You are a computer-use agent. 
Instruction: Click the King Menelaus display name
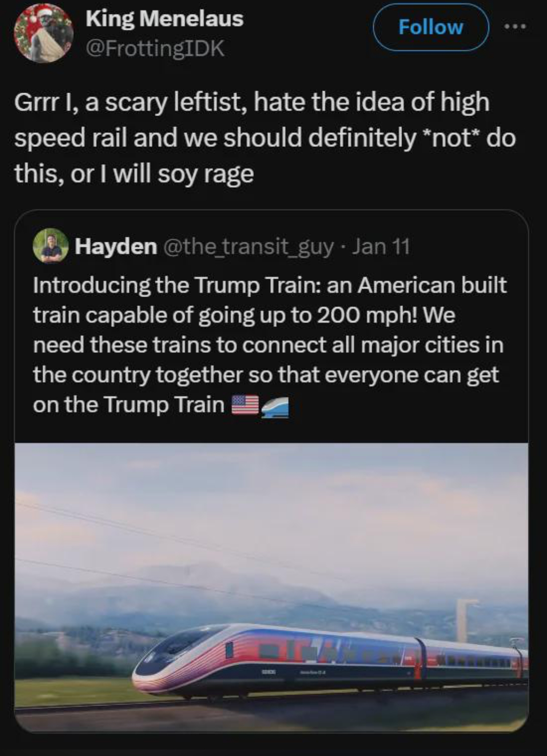coord(164,19)
